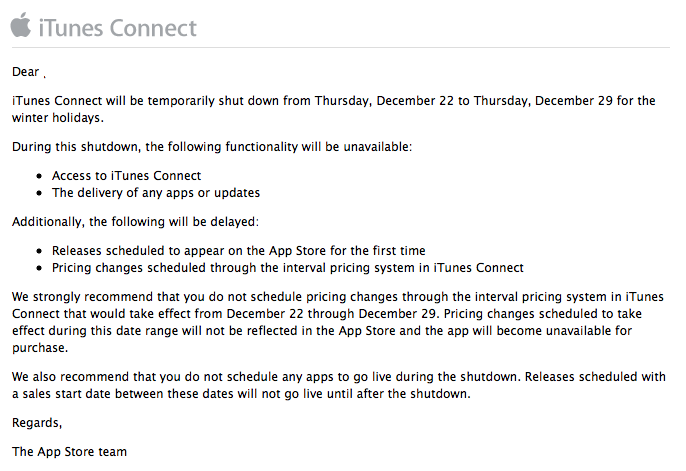The height and width of the screenshot is (471, 686).
Task: Click "The App Store team" signature
Action: click(x=70, y=452)
